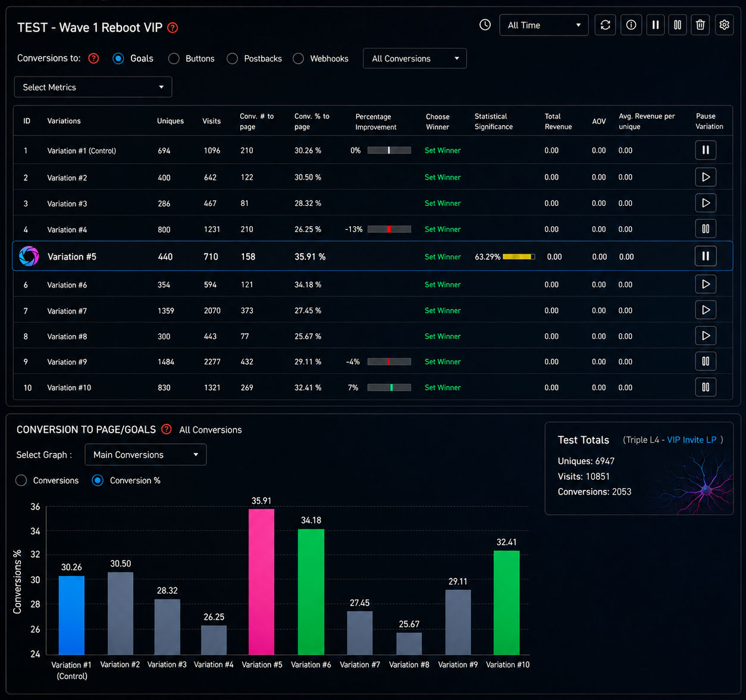Choose the Webhooks radio option
The width and height of the screenshot is (746, 700).
pos(298,58)
